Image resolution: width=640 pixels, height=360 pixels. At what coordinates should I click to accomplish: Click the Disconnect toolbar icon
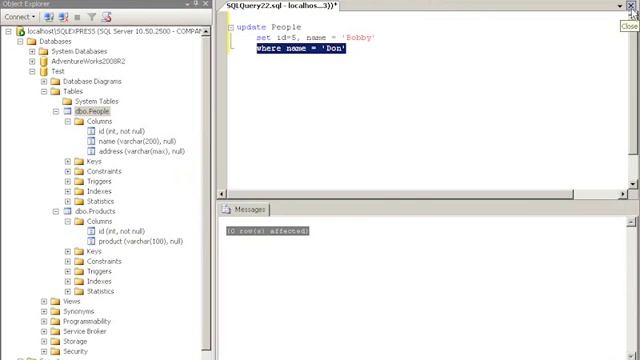(63, 17)
